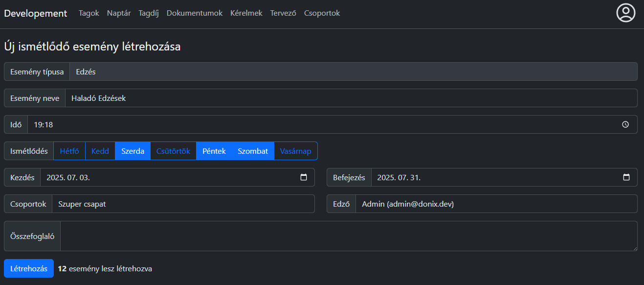Go to the Tagok menu item
Image resolution: width=644 pixels, height=285 pixels.
[x=89, y=13]
